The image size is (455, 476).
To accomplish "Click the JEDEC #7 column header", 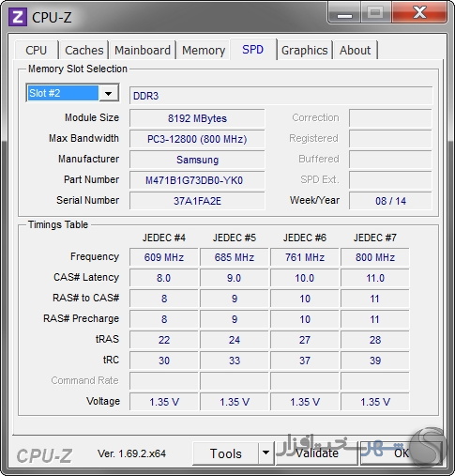I will click(x=375, y=238).
